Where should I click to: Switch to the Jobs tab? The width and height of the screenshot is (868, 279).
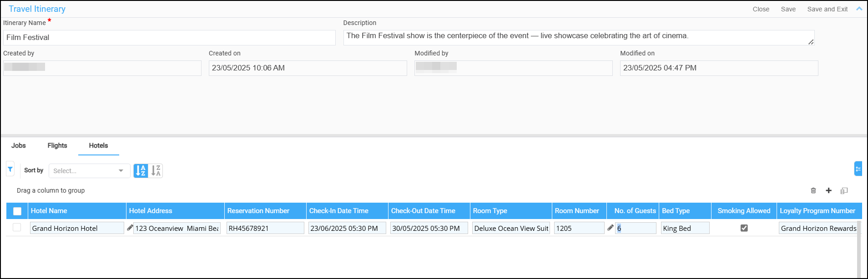pos(19,145)
